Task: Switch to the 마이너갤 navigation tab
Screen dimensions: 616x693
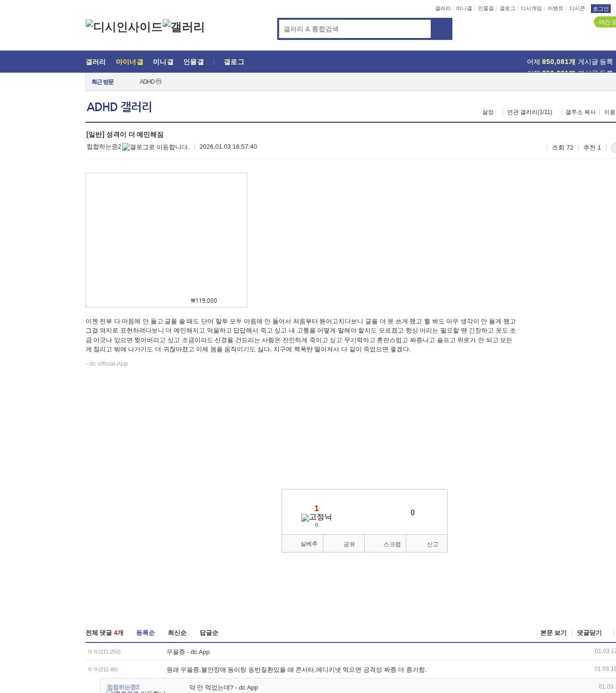Action: [129, 62]
